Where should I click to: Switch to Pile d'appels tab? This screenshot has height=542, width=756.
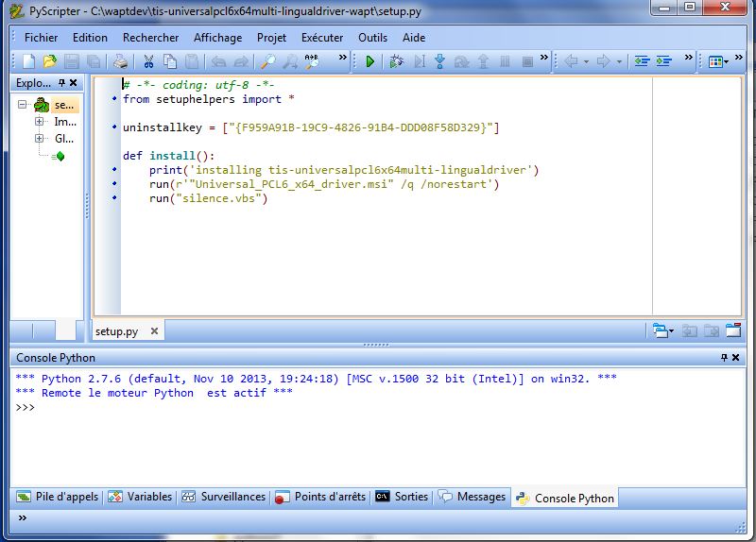[58, 497]
